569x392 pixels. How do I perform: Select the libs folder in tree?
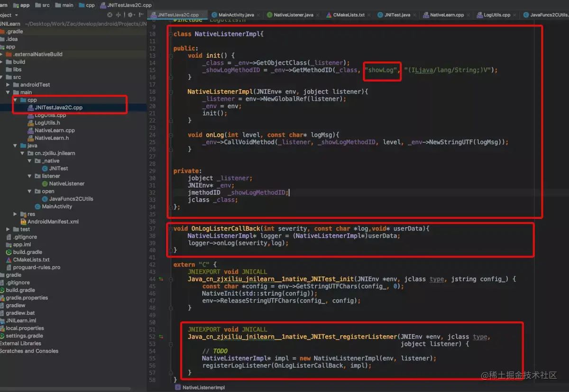[x=17, y=70]
